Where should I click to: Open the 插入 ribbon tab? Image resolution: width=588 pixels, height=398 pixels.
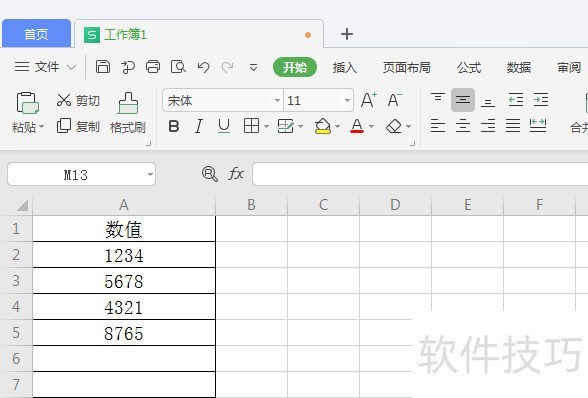(344, 68)
